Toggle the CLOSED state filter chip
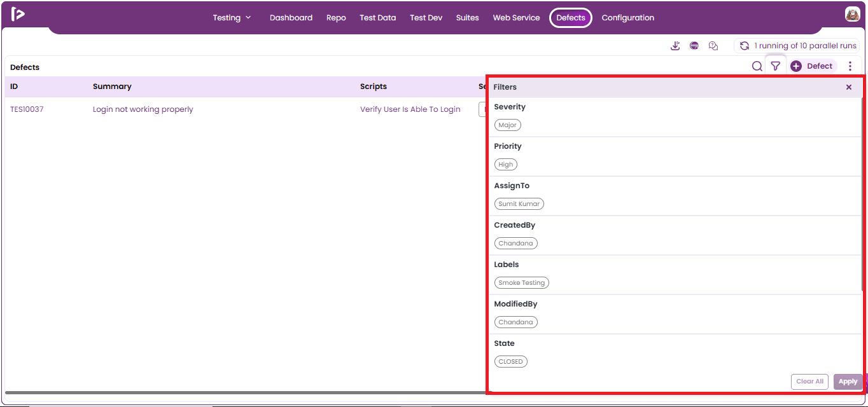The image size is (868, 407). click(511, 362)
